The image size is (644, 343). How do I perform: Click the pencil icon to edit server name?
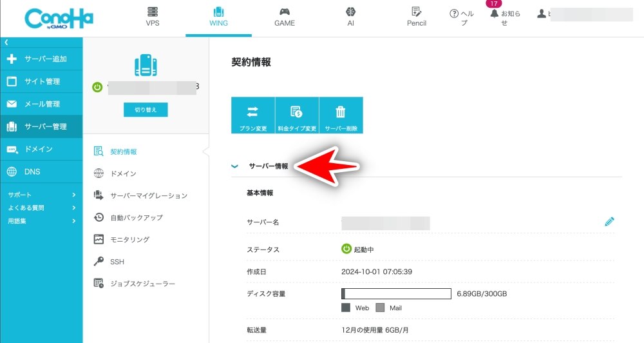[x=609, y=222]
